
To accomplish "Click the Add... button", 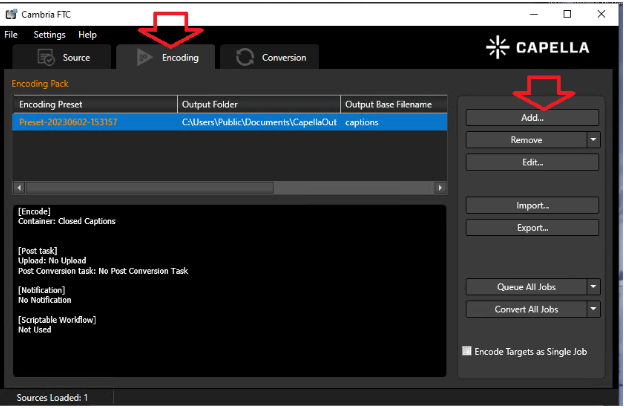I will tap(532, 117).
